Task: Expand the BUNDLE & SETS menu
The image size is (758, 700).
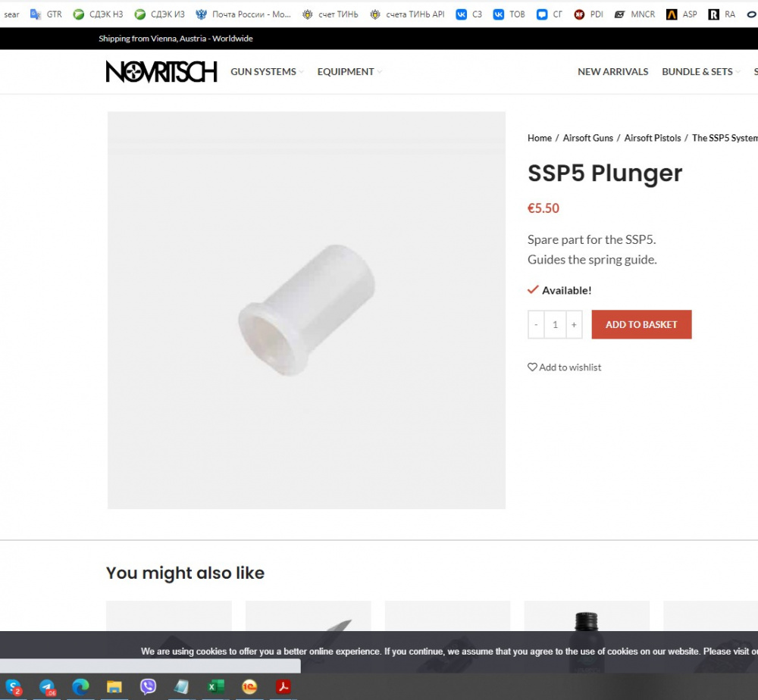Action: [701, 71]
